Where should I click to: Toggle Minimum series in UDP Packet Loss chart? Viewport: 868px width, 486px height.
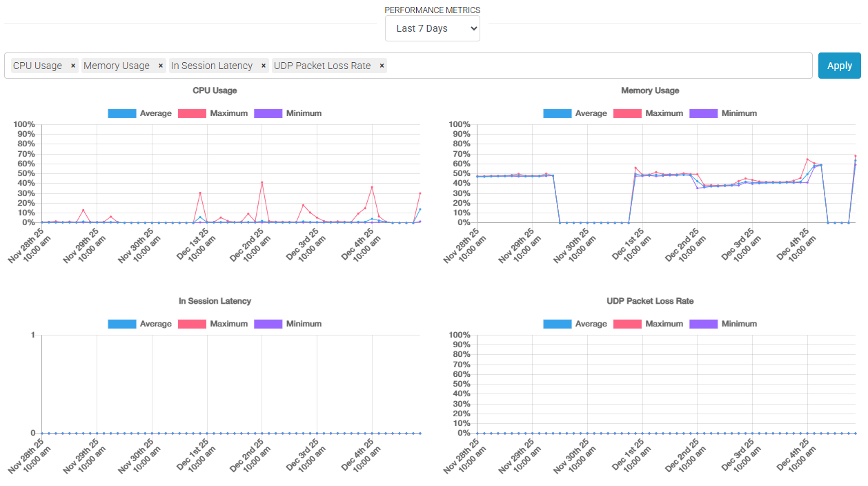point(723,324)
